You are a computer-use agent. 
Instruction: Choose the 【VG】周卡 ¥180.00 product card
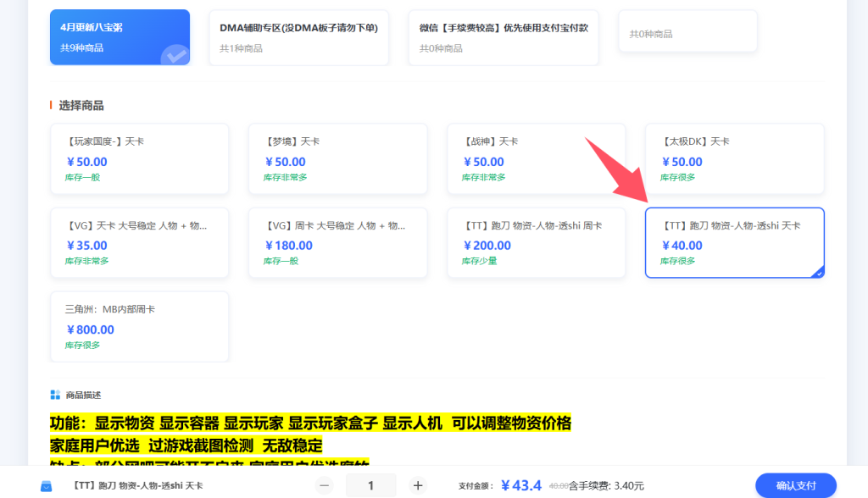[337, 243]
